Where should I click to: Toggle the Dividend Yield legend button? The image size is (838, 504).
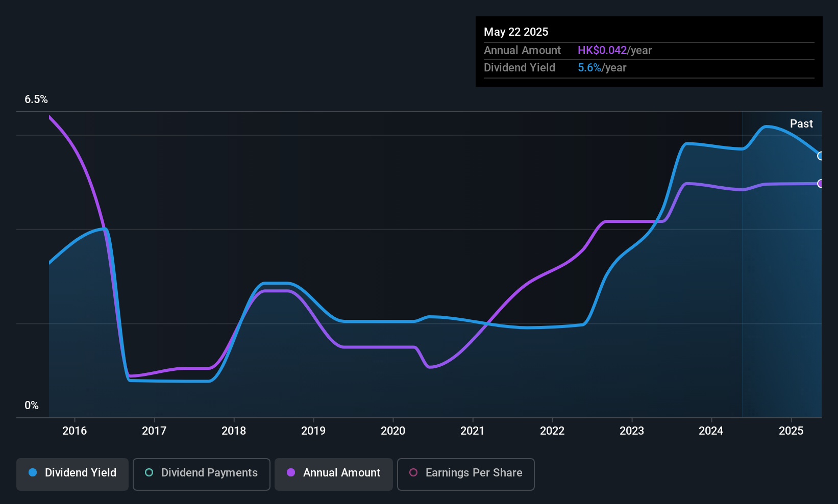pyautogui.click(x=72, y=474)
